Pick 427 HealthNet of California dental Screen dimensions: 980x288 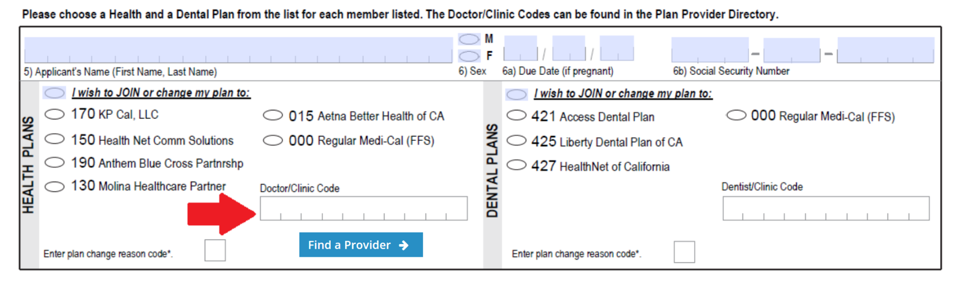tap(516, 165)
